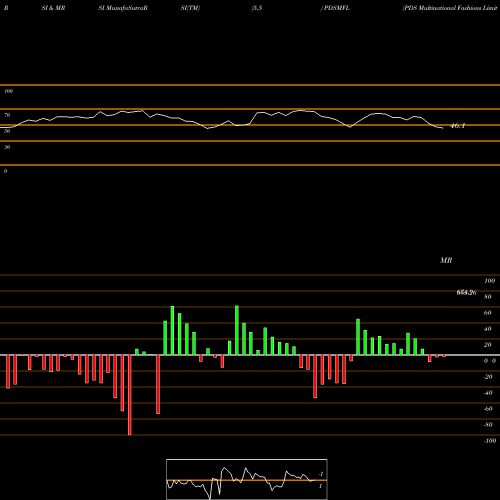Click the 50 level label on RSI axis
The height and width of the screenshot is (500, 500).
[7, 131]
